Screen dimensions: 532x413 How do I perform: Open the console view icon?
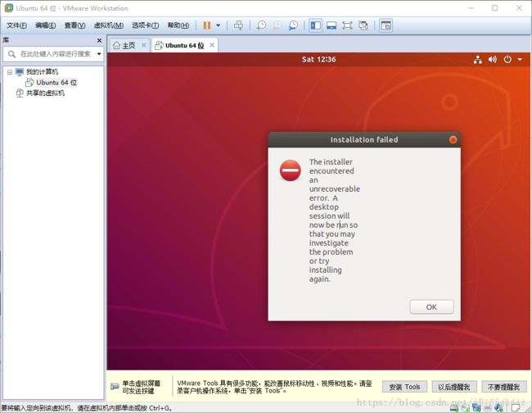[x=386, y=25]
